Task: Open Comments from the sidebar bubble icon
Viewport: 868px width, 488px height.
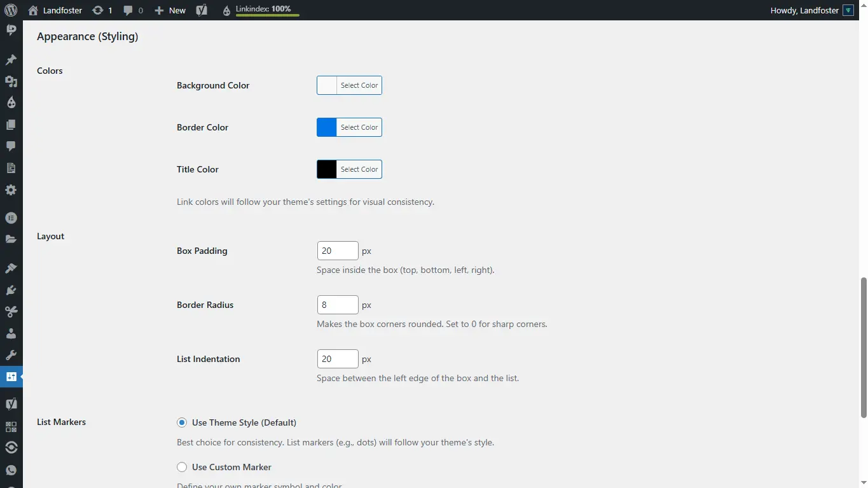Action: pyautogui.click(x=11, y=146)
